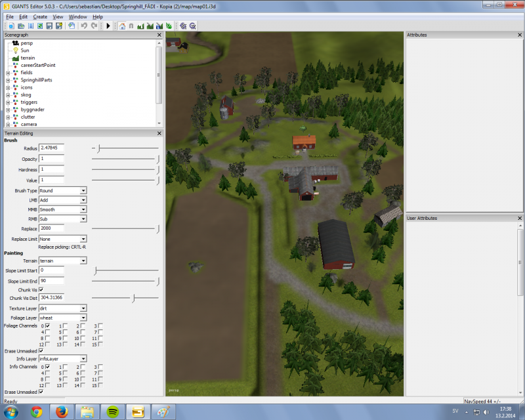This screenshot has height=420, width=525.
Task: Click the Import file toolbar icon
Action: [31, 26]
